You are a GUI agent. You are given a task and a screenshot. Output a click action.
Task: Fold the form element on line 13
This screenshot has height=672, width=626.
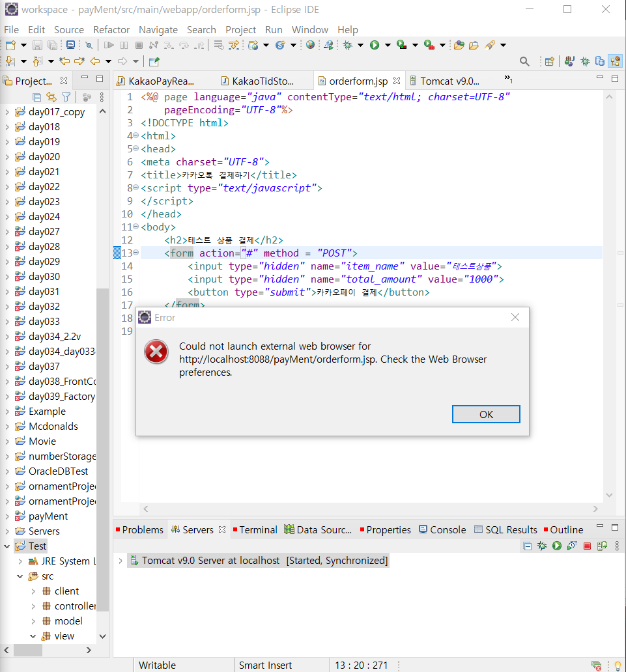[x=136, y=253]
